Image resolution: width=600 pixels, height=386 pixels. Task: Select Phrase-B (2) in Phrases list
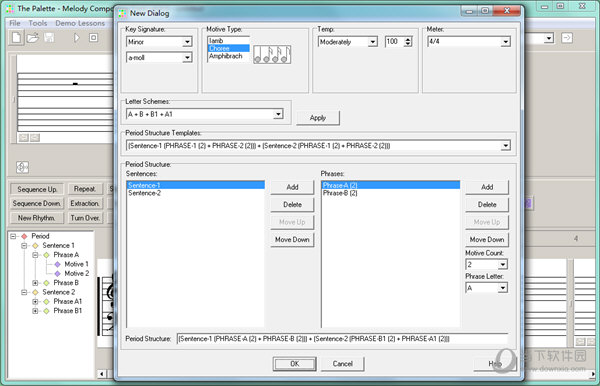coord(391,193)
